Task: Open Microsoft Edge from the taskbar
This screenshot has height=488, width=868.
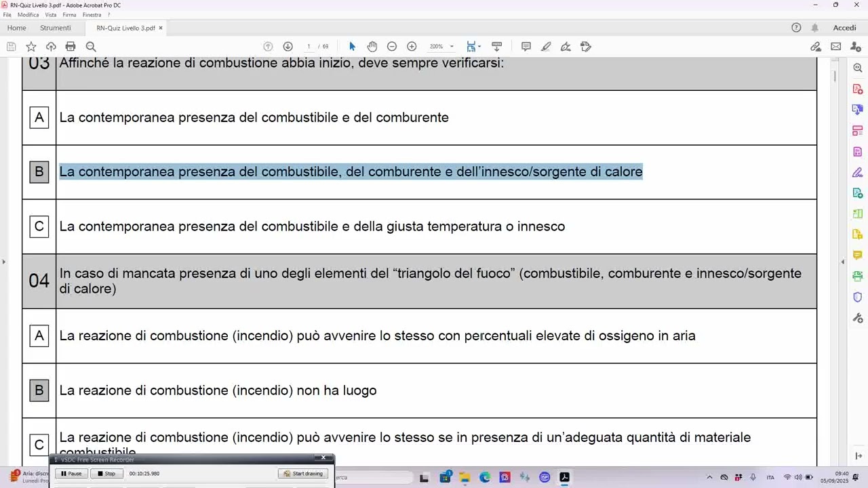Action: 485,477
